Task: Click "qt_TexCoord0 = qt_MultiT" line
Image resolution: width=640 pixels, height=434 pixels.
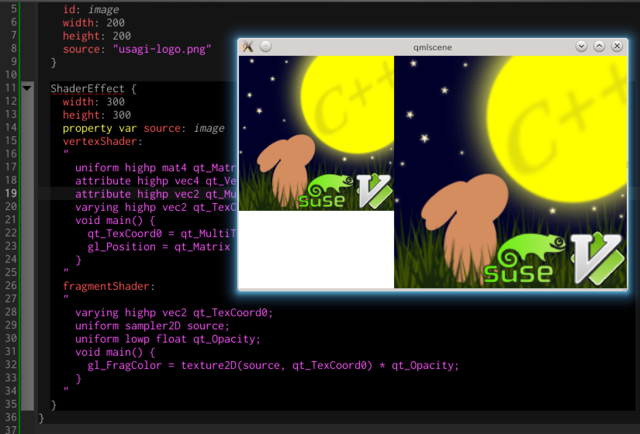Action: (x=162, y=234)
